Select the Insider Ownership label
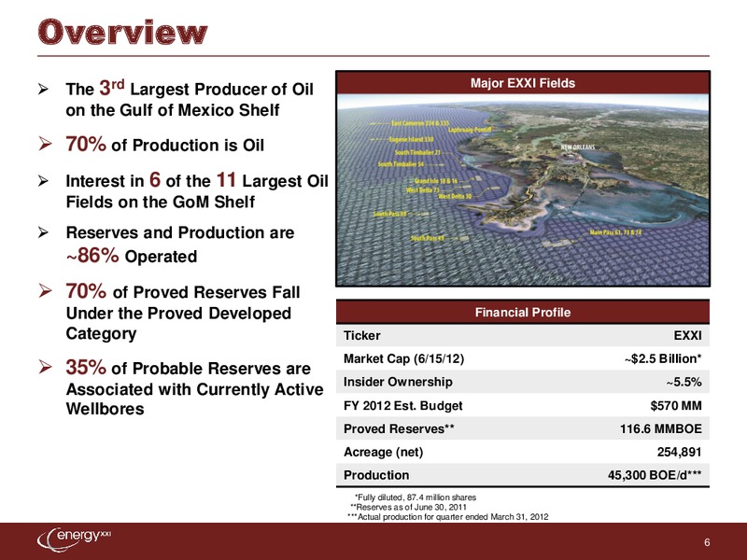The image size is (747, 560). point(398,382)
